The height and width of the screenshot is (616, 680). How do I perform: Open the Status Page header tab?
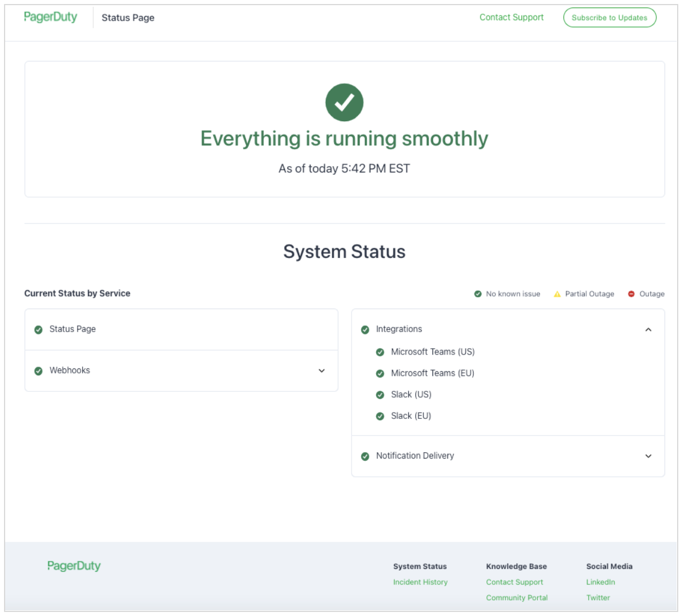128,18
